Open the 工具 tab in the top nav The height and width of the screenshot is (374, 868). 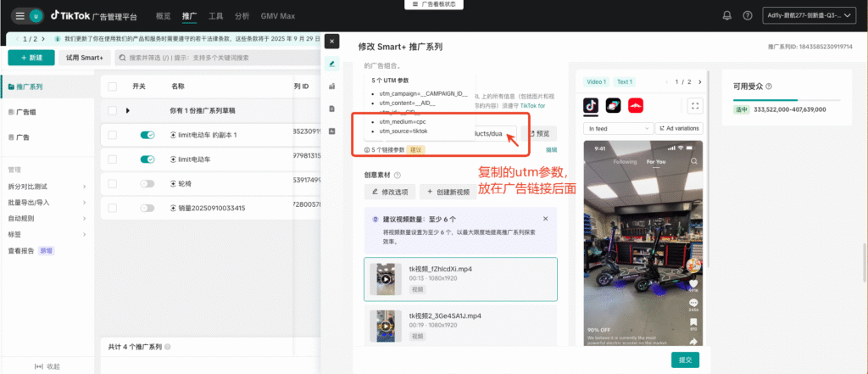point(216,16)
